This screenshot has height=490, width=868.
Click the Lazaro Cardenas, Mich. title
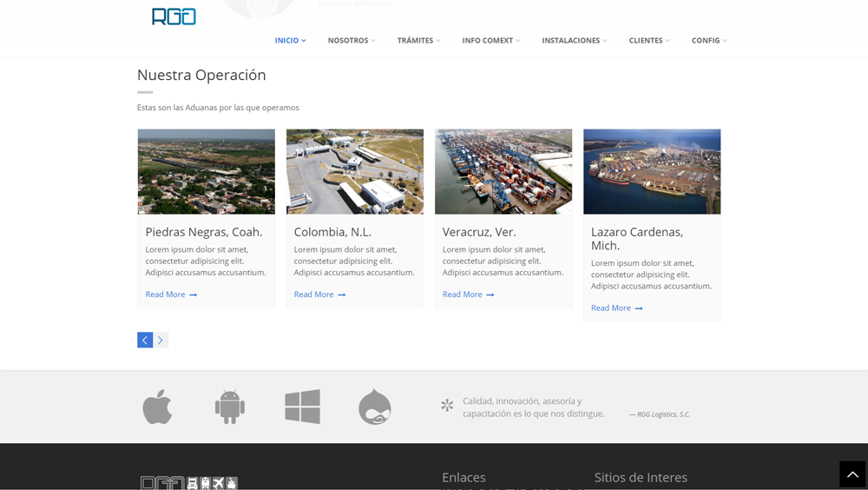[x=637, y=239]
